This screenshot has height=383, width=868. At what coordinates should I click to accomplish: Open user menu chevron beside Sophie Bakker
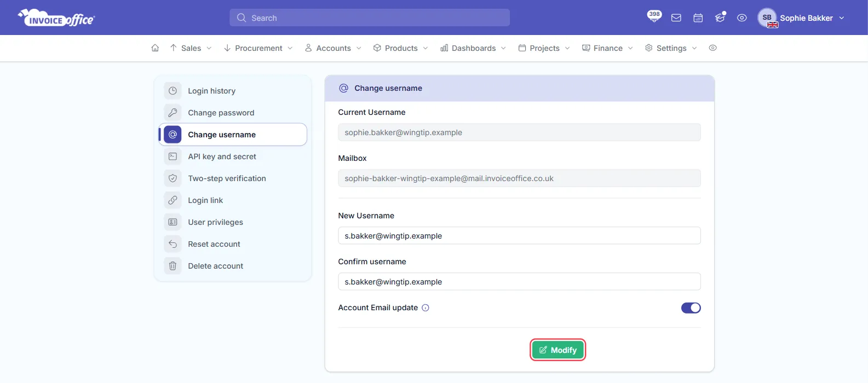point(842,18)
